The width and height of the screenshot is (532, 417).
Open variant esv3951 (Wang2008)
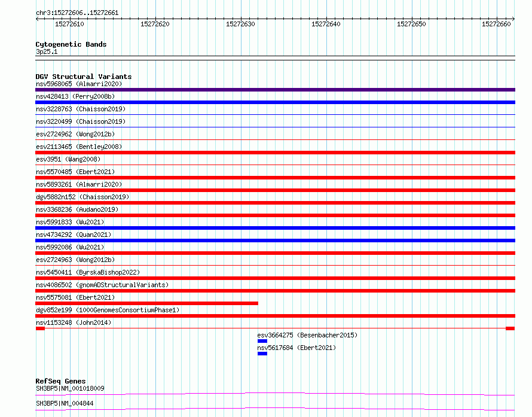(68, 159)
